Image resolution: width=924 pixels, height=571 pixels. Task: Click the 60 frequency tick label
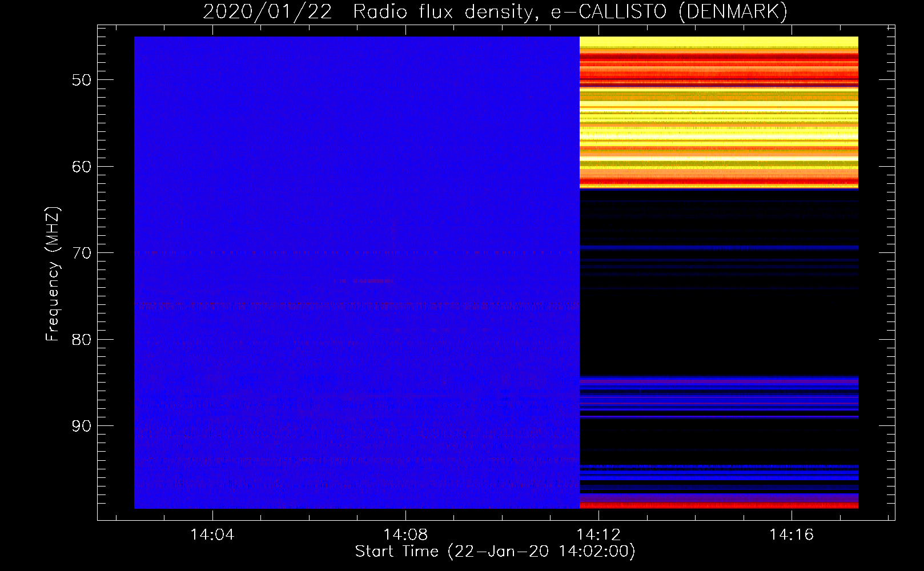(82, 167)
